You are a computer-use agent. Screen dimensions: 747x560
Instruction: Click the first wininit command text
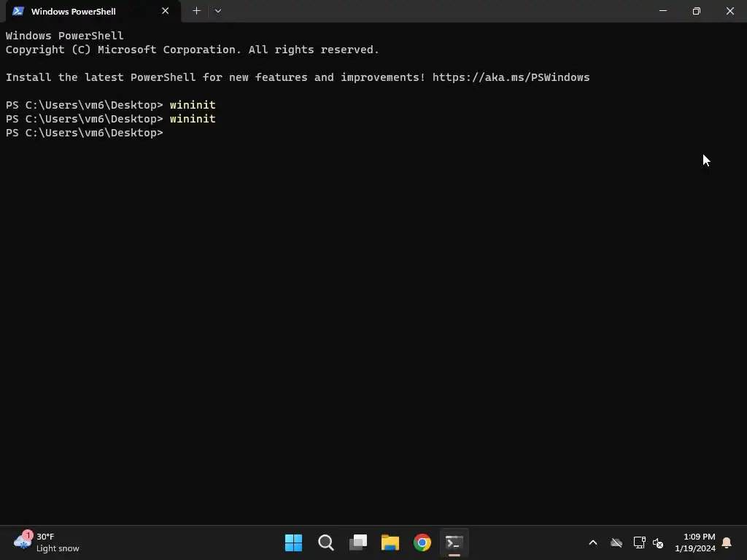[193, 105]
